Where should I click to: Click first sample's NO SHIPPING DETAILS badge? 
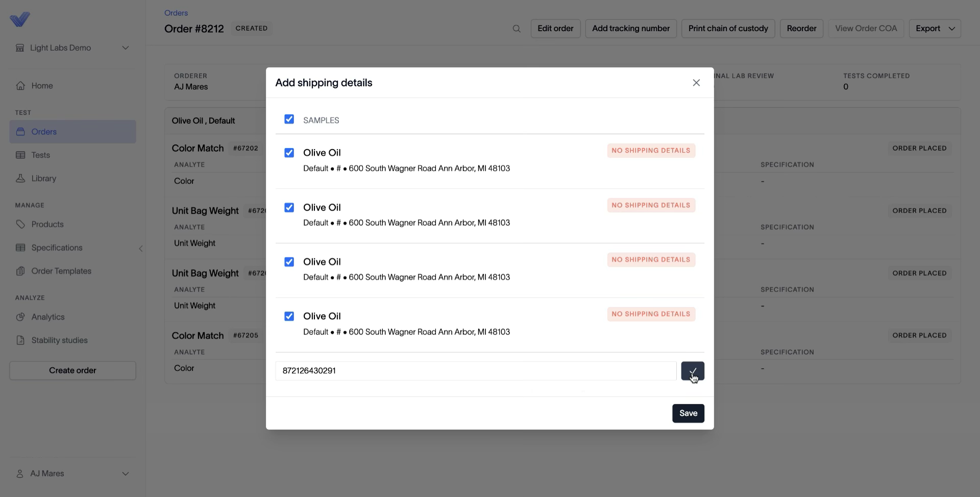pyautogui.click(x=651, y=151)
